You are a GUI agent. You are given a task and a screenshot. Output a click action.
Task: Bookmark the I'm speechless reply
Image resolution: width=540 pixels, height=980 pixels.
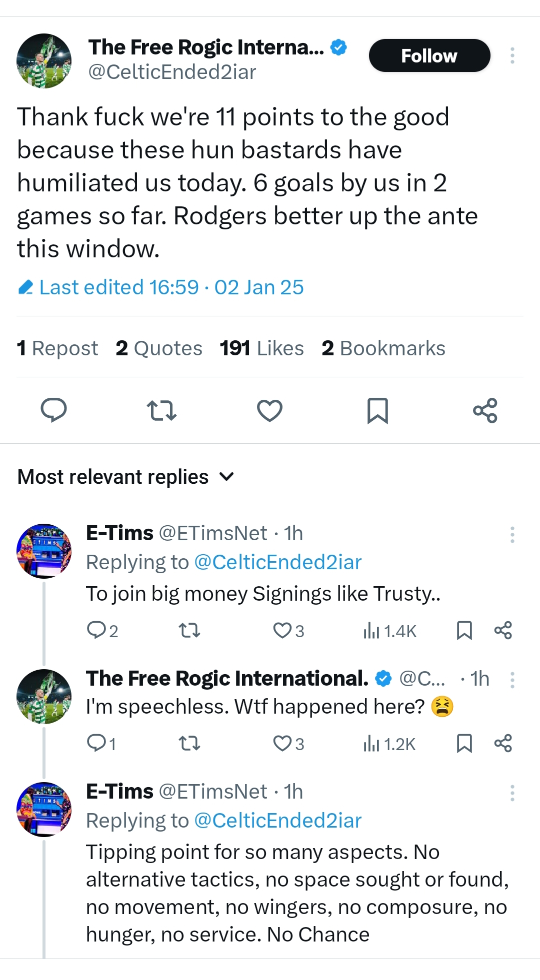[x=464, y=744]
